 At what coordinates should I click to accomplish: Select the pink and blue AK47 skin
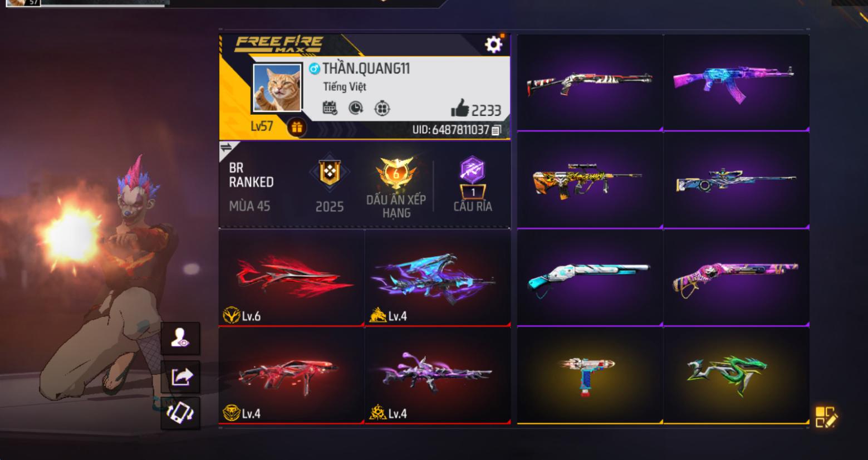736,83
